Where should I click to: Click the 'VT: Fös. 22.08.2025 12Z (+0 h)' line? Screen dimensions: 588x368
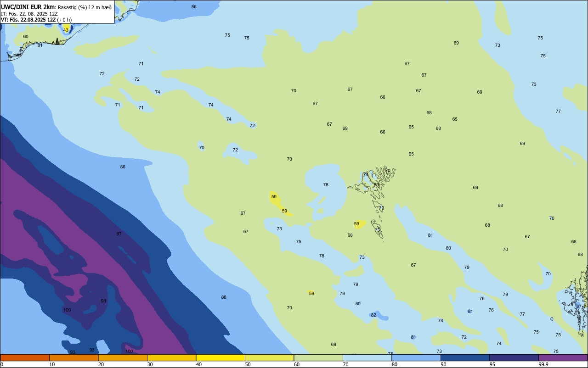[x=36, y=19]
